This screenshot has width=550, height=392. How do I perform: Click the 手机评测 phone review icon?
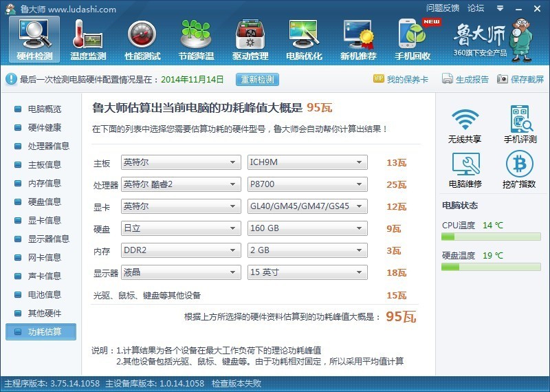point(520,124)
